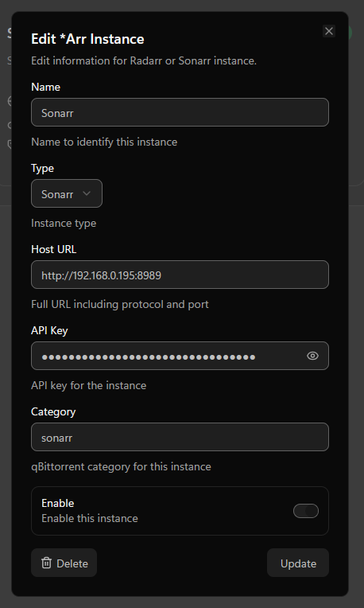Reveal the API key using eye icon
This screenshot has height=608, width=364.
coord(312,356)
